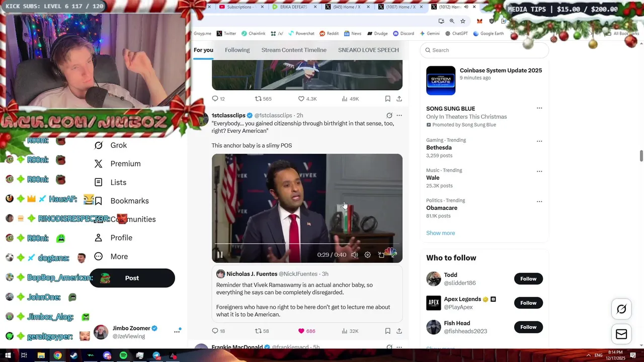644x362 pixels.
Task: Switch to the Following tab
Action: pyautogui.click(x=237, y=50)
